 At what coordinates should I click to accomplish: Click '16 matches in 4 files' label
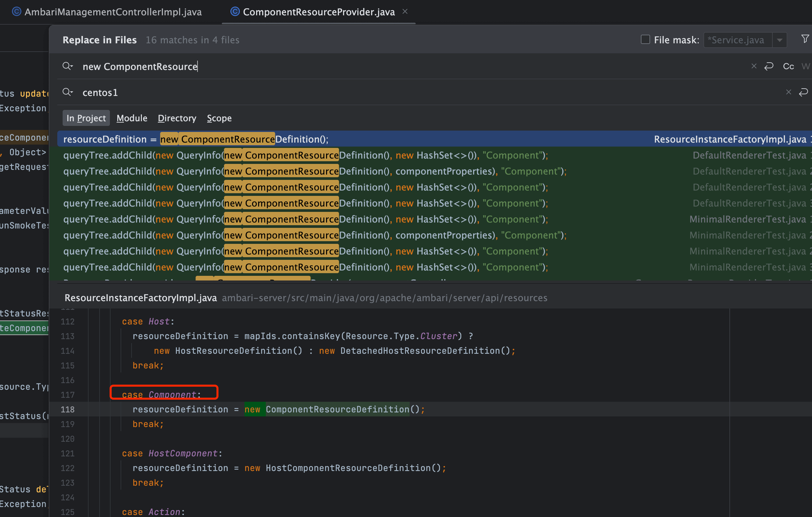[x=193, y=40]
